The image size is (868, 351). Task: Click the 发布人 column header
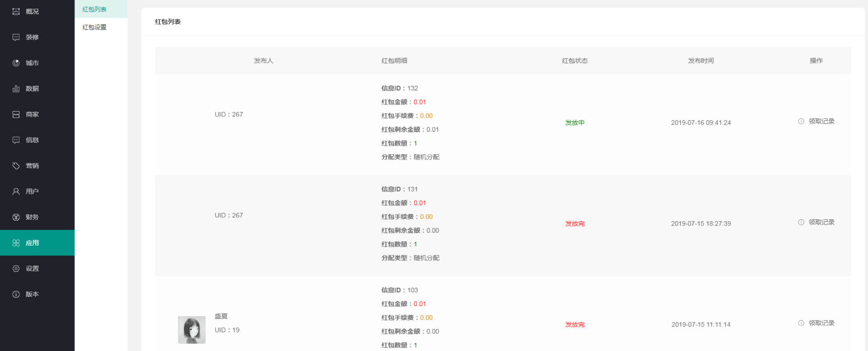click(x=263, y=61)
